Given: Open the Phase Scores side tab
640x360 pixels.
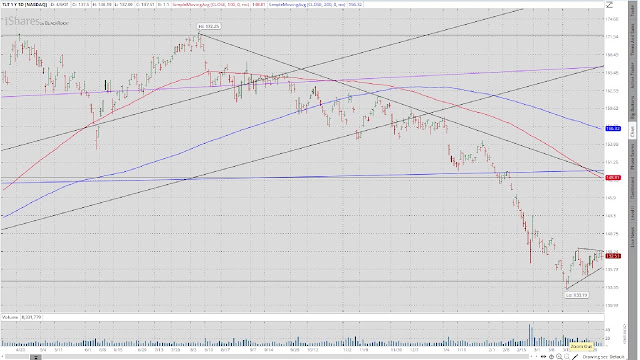Looking at the screenshot, I should [x=632, y=157].
